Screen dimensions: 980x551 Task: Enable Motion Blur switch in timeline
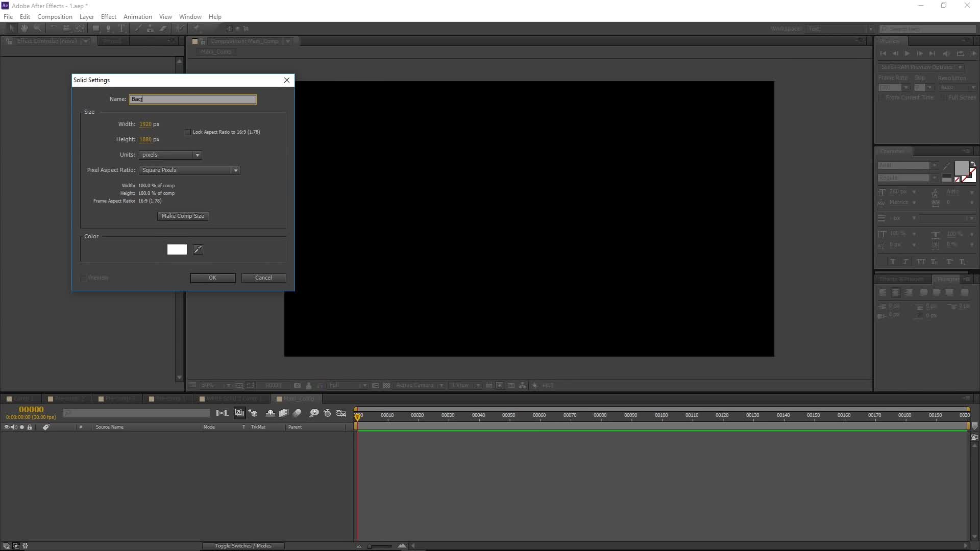[298, 413]
